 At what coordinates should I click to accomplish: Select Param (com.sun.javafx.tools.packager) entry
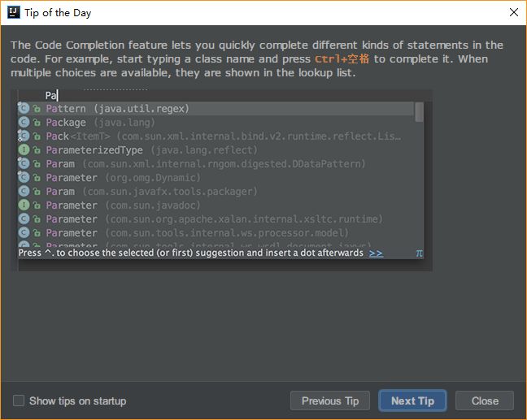(x=151, y=192)
